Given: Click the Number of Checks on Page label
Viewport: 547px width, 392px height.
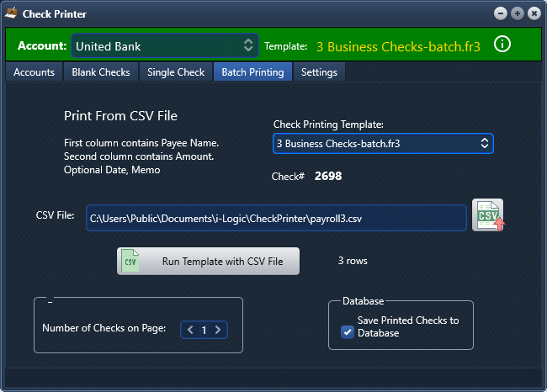Looking at the screenshot, I should (x=104, y=328).
